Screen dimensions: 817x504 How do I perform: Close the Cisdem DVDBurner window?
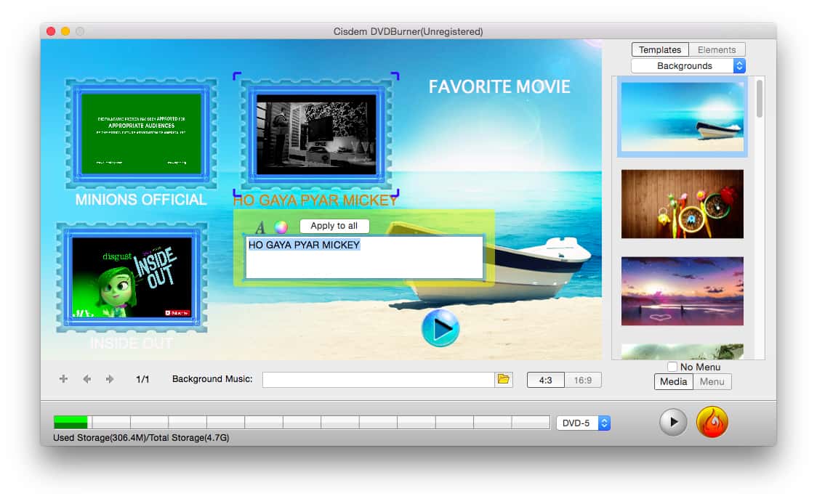(51, 31)
